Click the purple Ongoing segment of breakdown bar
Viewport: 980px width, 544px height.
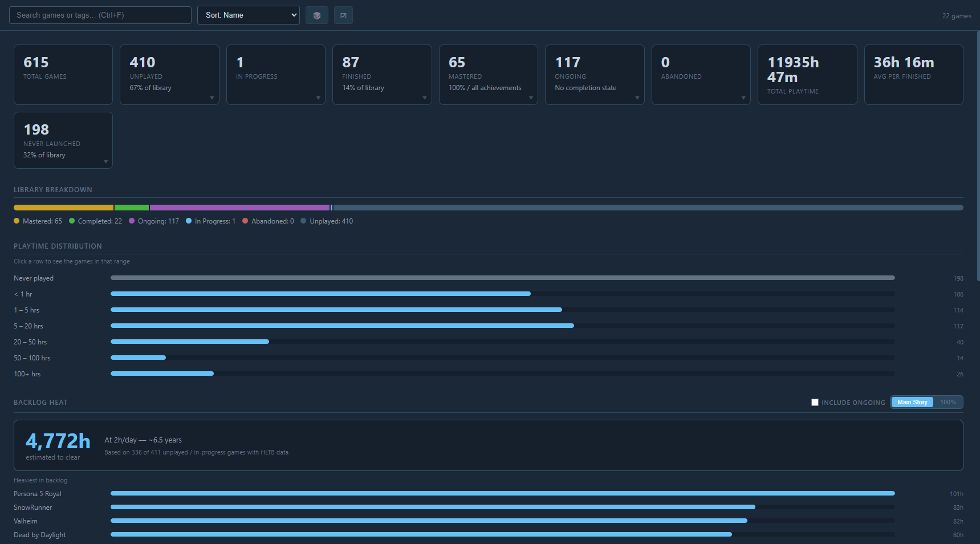pyautogui.click(x=239, y=208)
